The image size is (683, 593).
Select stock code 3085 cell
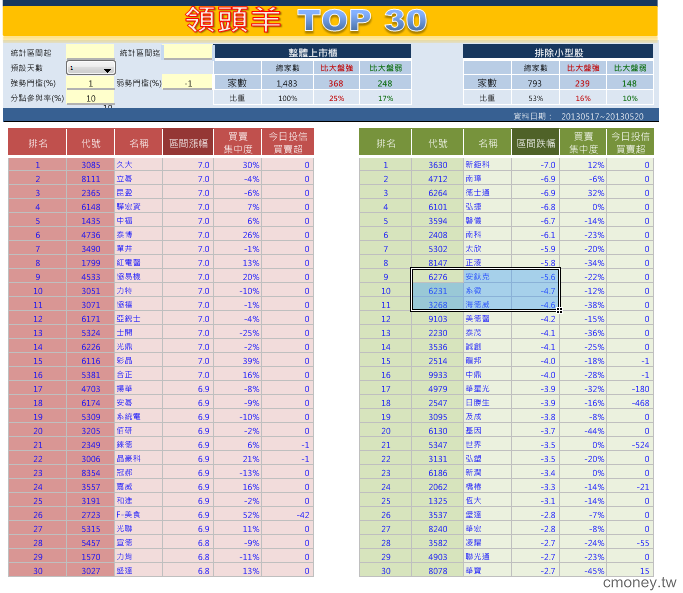(91, 165)
